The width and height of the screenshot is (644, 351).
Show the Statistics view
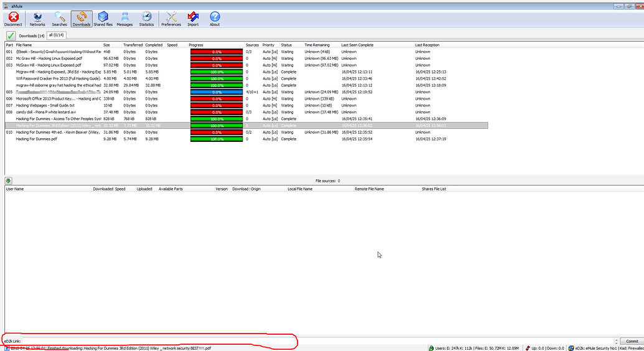coord(146,19)
